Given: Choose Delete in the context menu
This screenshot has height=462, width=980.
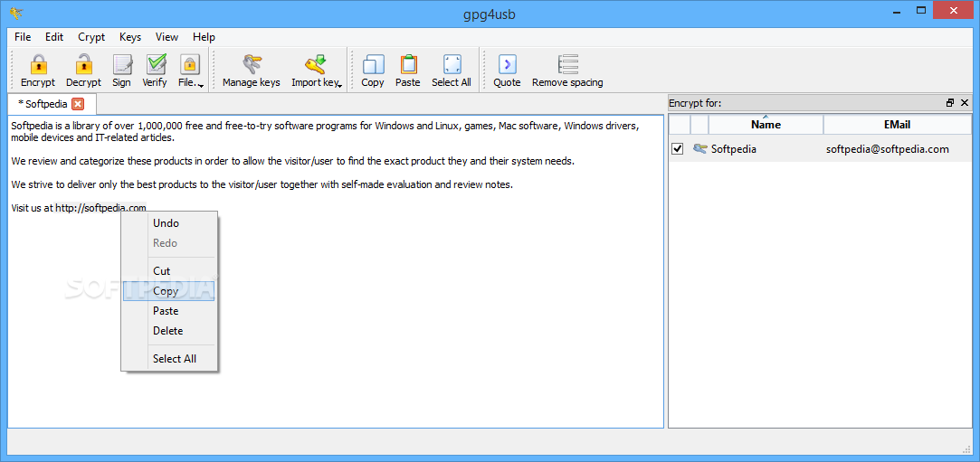Looking at the screenshot, I should click(168, 331).
